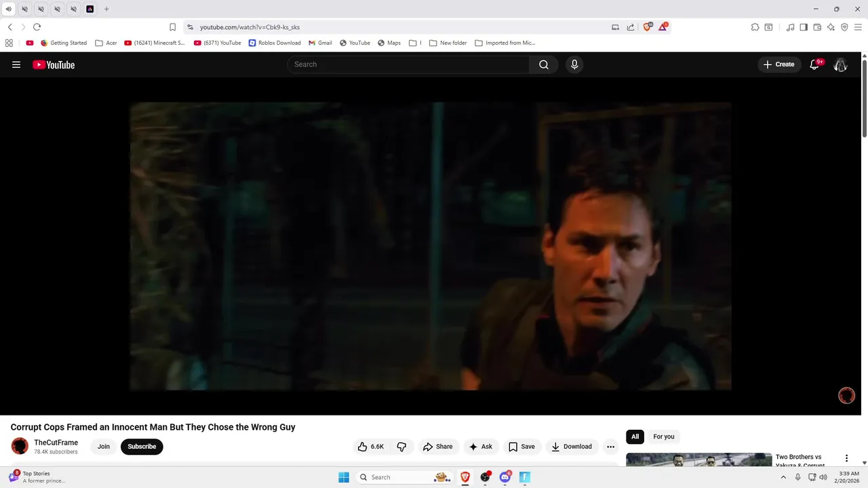Open the Getting Started bookmark

coord(64,43)
